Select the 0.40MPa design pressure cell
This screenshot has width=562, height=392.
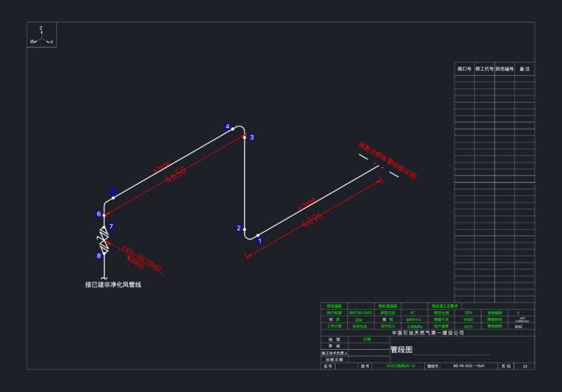coord(414,327)
